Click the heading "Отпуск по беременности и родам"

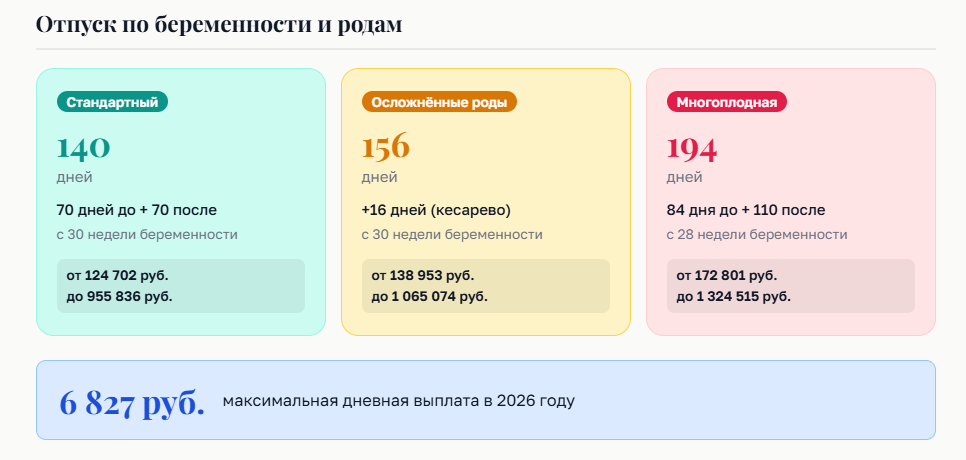point(219,25)
